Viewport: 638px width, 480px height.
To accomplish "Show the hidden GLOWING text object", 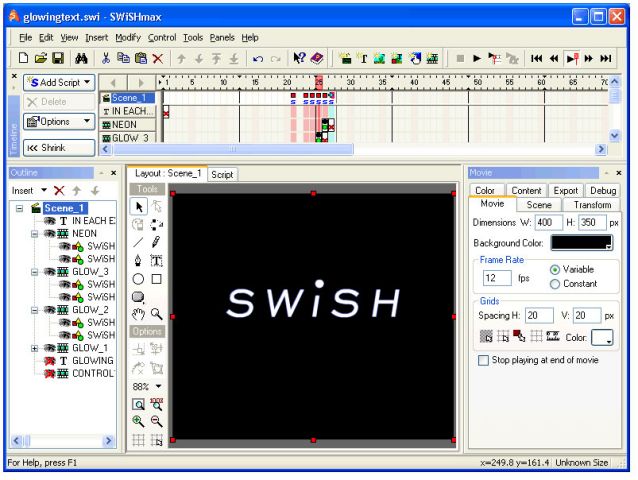I will coord(50,361).
